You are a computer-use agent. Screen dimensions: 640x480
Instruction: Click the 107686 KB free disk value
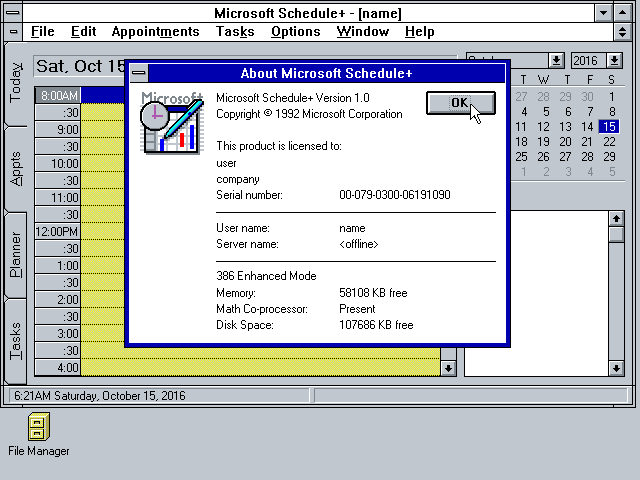pyautogui.click(x=376, y=325)
